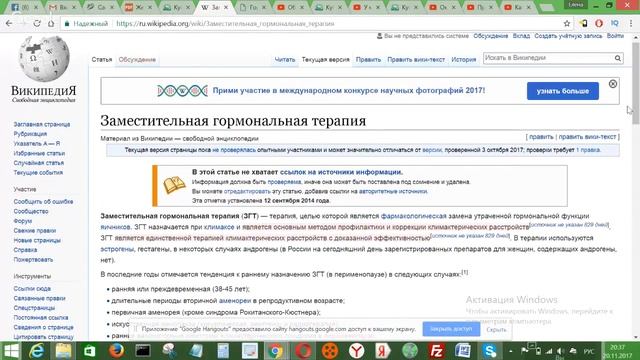Open the orange film reel taskbar icon
This screenshot has width=640, height=360.
329,351
